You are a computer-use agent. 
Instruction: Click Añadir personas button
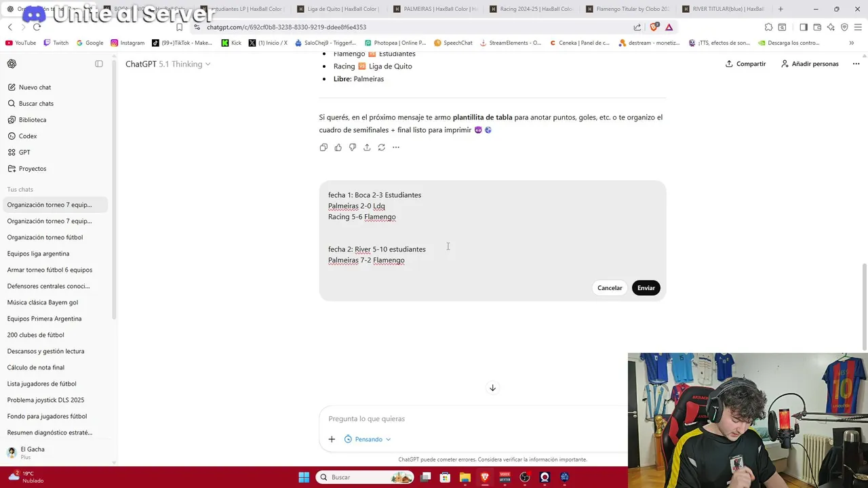coord(810,64)
